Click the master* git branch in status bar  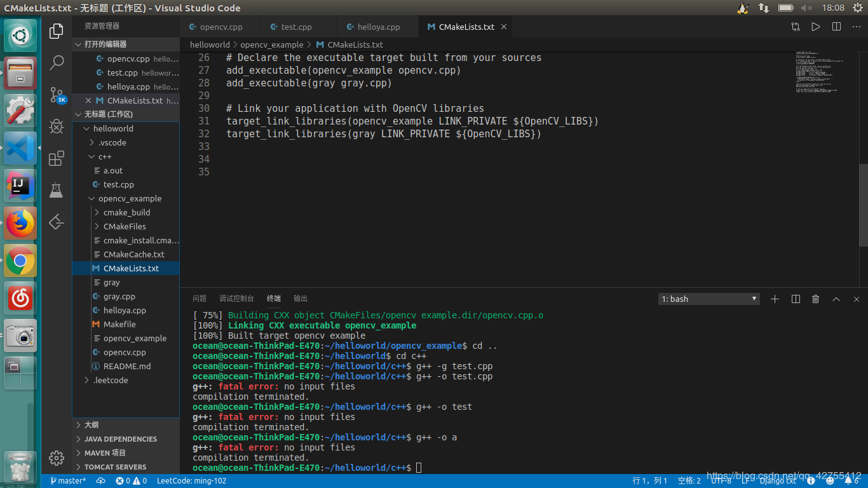68,481
